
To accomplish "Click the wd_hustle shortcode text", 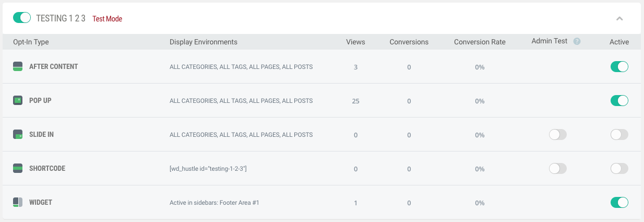I will [x=208, y=169].
